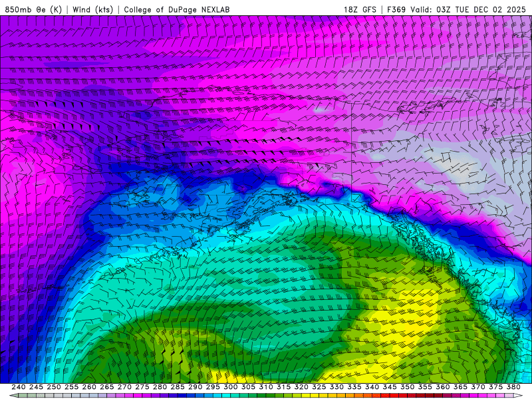Click the 380 color bar label
The image size is (532, 399).
[513, 387]
